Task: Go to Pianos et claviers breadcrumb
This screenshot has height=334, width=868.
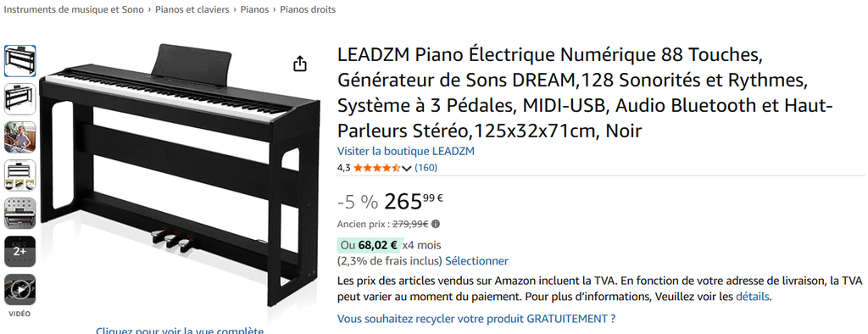Action: click(x=192, y=9)
